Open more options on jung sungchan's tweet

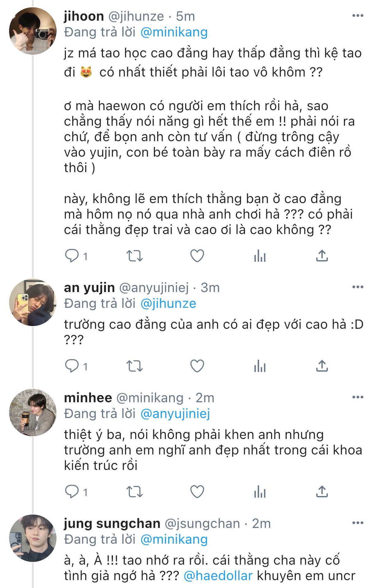pyautogui.click(x=357, y=523)
